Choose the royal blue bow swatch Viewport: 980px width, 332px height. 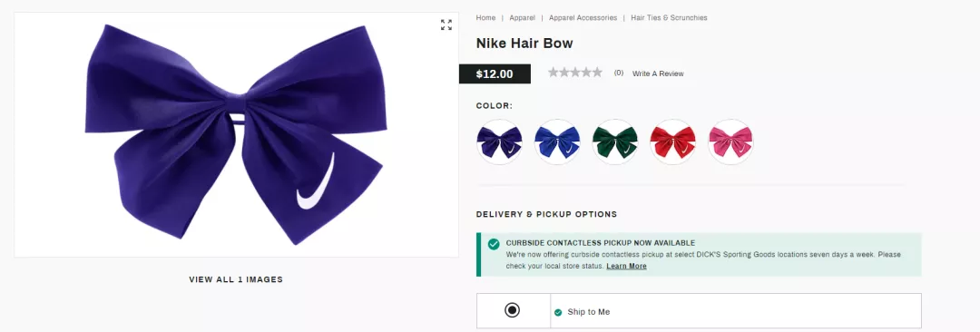pos(557,142)
